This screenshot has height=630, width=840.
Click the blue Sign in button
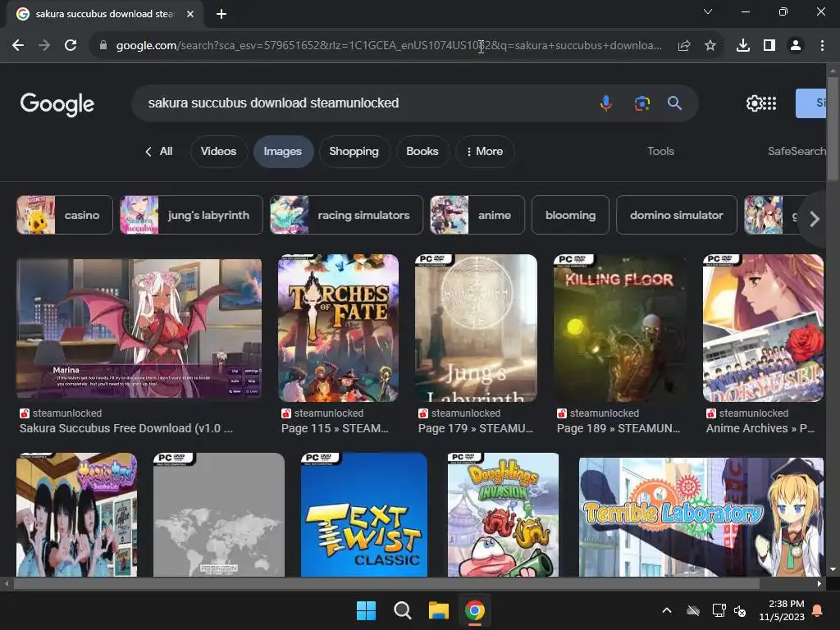point(810,103)
